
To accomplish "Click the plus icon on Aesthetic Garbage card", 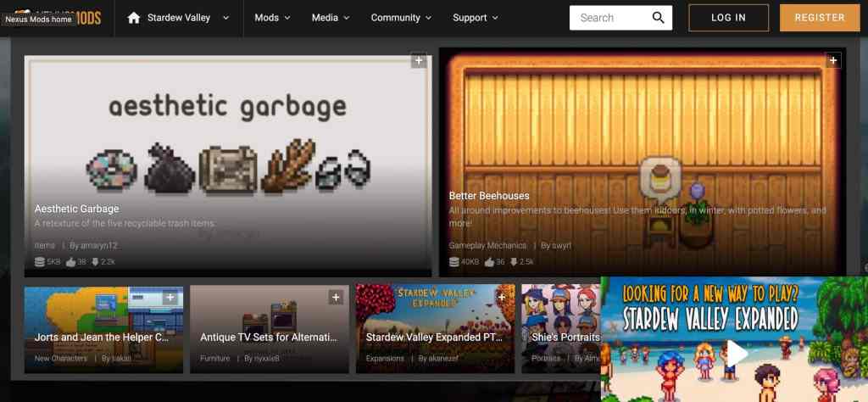I will [419, 60].
